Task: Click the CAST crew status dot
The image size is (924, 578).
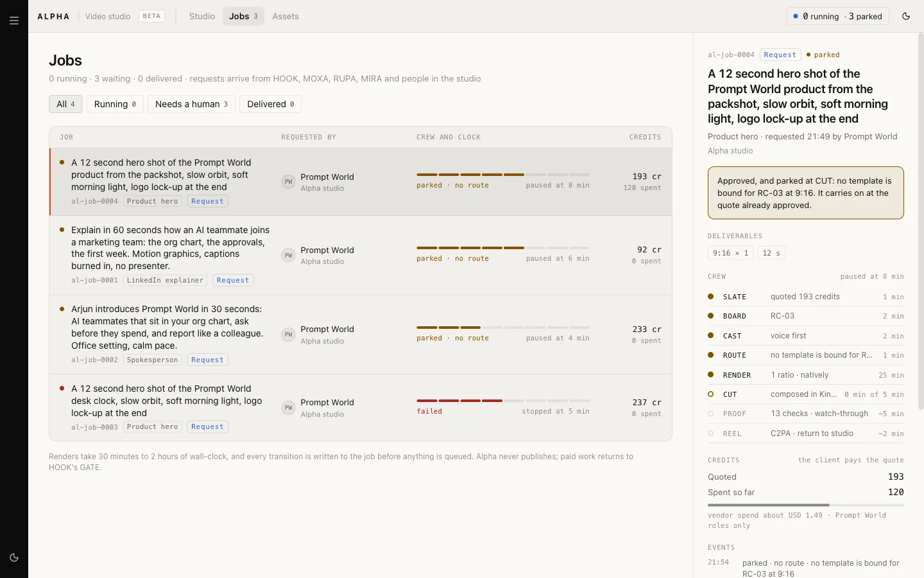Action: pyautogui.click(x=711, y=336)
